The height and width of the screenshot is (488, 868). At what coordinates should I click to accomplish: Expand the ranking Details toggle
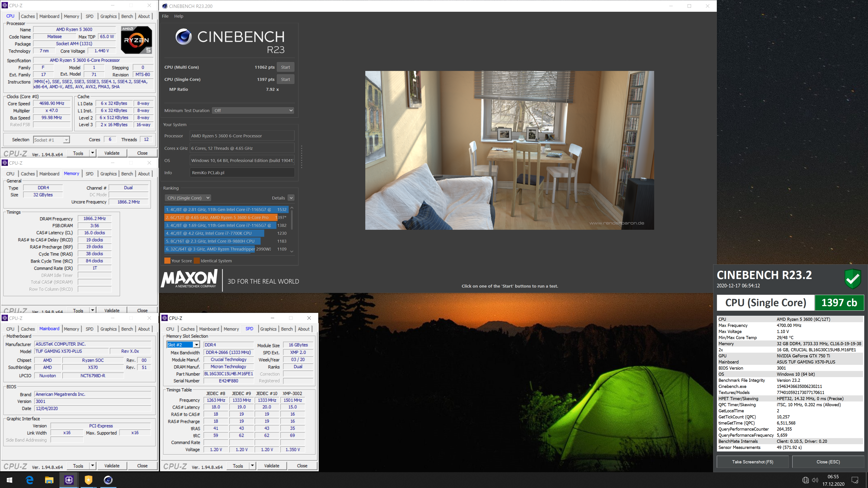[291, 198]
